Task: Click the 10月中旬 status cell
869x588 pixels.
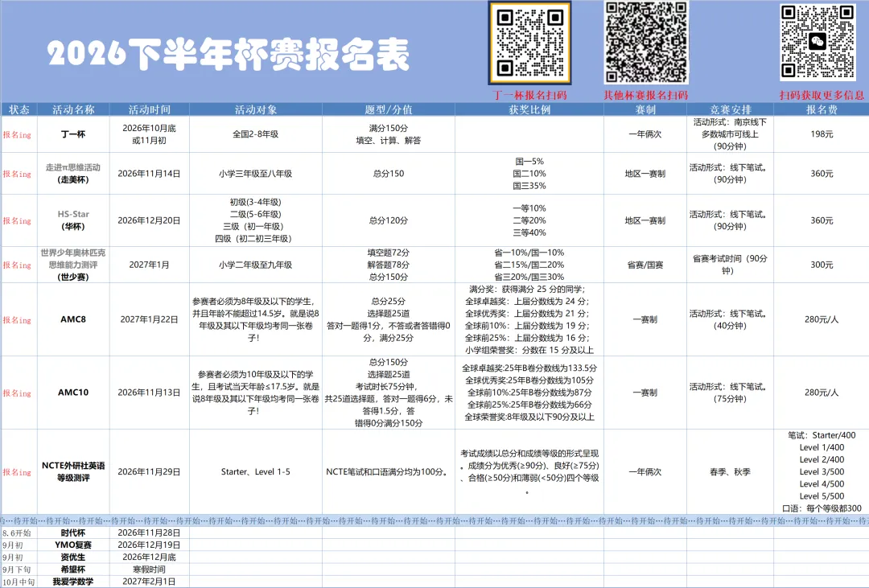Action: [19, 582]
